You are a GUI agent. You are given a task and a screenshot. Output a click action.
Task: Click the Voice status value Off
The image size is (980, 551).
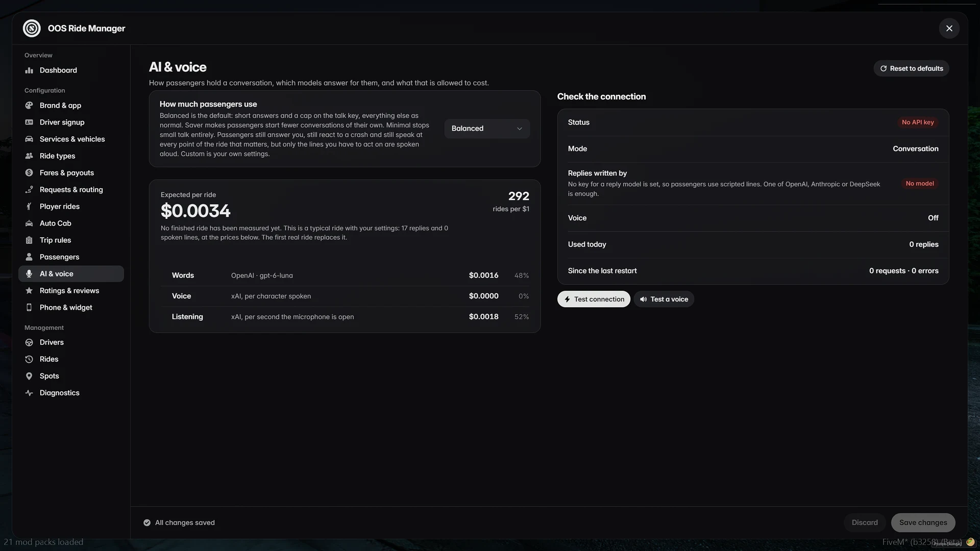pyautogui.click(x=933, y=218)
